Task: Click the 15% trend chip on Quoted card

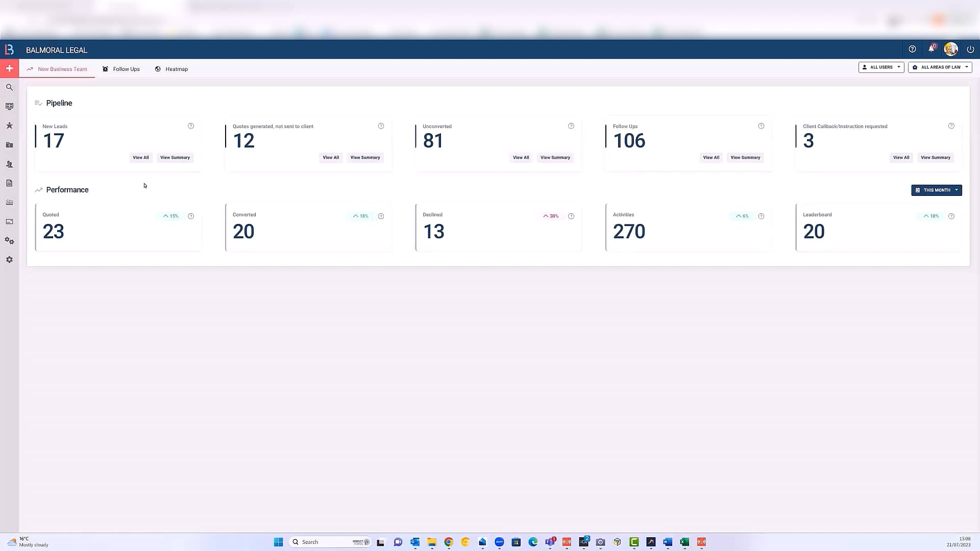Action: tap(171, 216)
